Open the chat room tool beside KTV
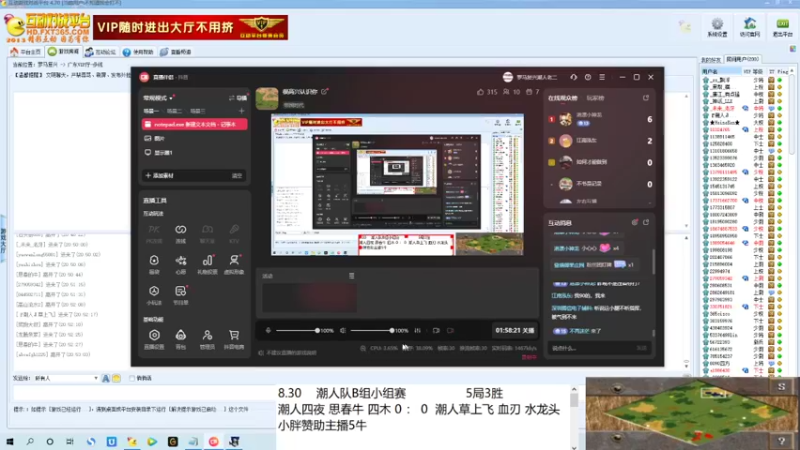 click(x=207, y=233)
